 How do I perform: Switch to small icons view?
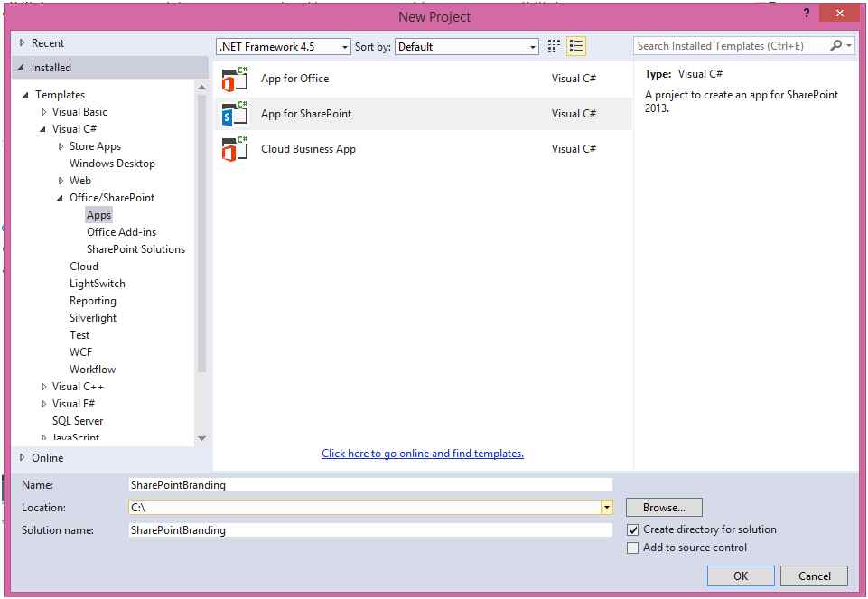tap(554, 46)
